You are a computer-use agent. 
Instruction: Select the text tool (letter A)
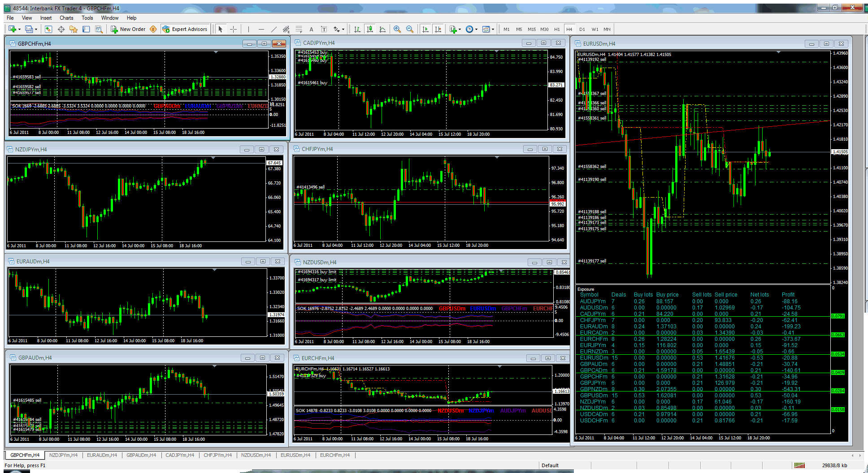tap(311, 29)
